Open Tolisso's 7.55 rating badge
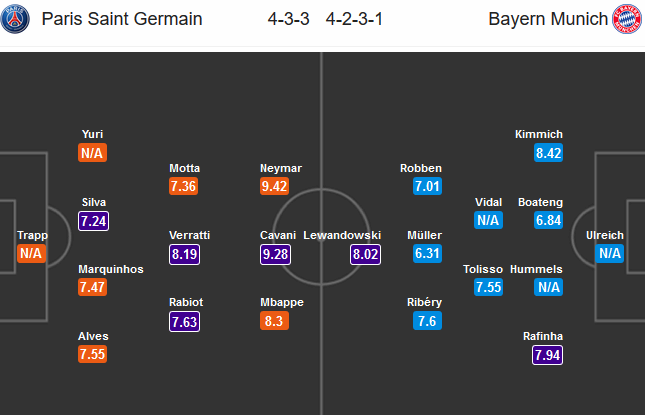Screen dimensions: 645x415 tap(488, 287)
